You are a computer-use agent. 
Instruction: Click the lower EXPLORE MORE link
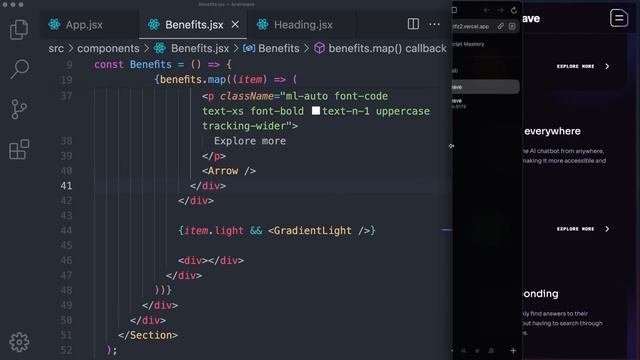tap(576, 229)
